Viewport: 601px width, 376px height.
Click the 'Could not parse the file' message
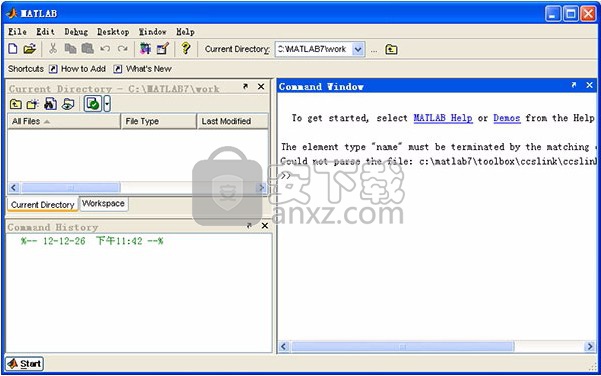[x=438, y=161]
